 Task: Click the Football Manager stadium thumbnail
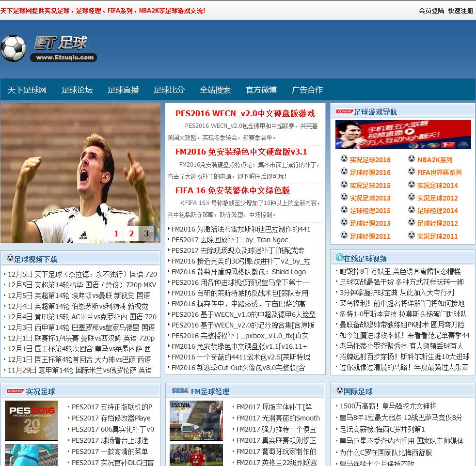pos(196,420)
